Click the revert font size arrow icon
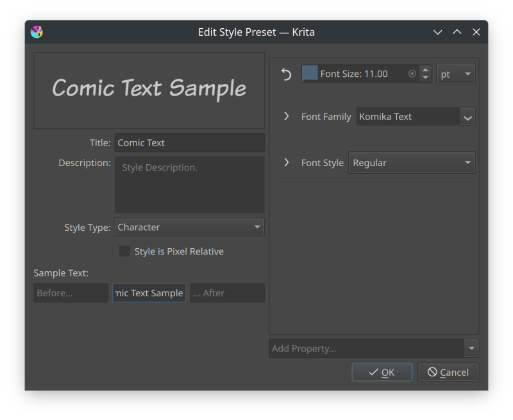Image resolution: width=513 pixels, height=420 pixels. (x=286, y=74)
